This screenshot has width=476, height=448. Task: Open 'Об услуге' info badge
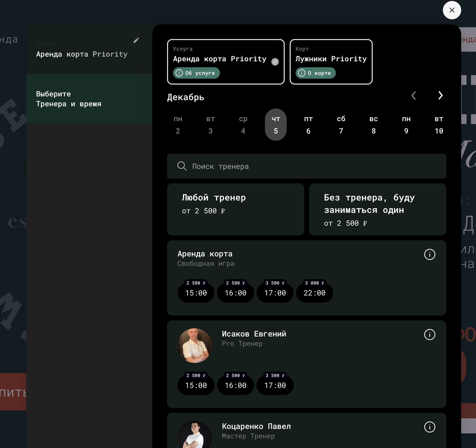tap(196, 73)
